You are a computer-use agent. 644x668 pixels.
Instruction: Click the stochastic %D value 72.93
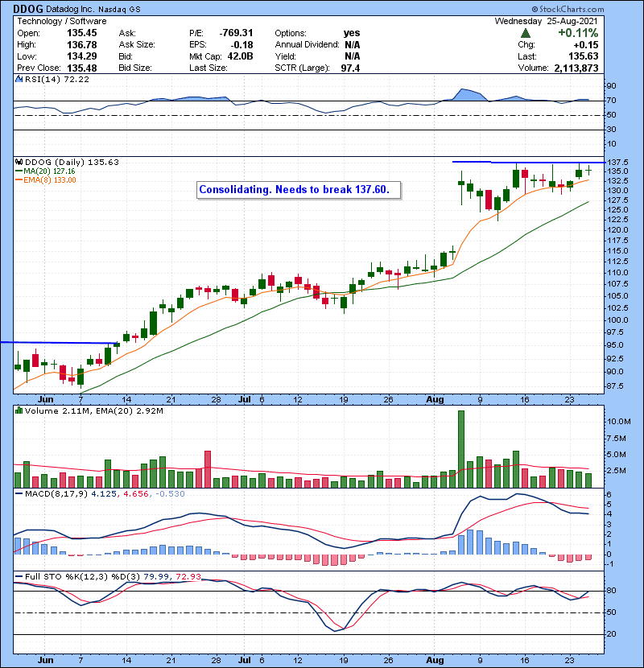[188, 577]
